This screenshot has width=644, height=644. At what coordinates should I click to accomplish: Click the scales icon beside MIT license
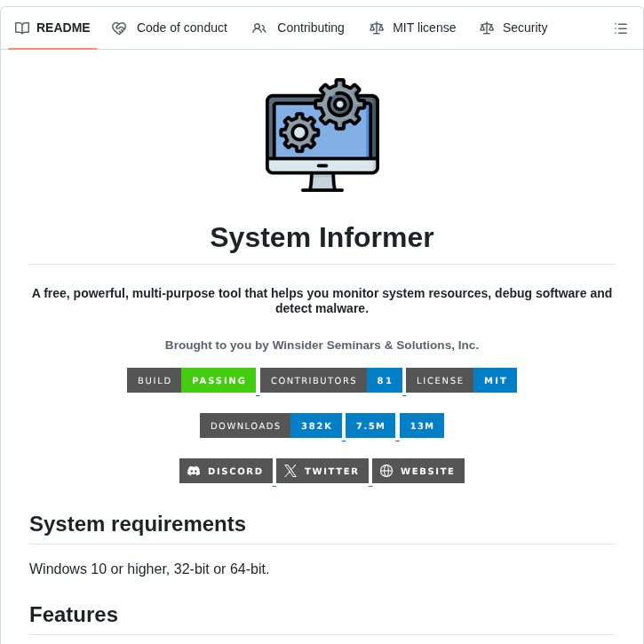pos(377,28)
